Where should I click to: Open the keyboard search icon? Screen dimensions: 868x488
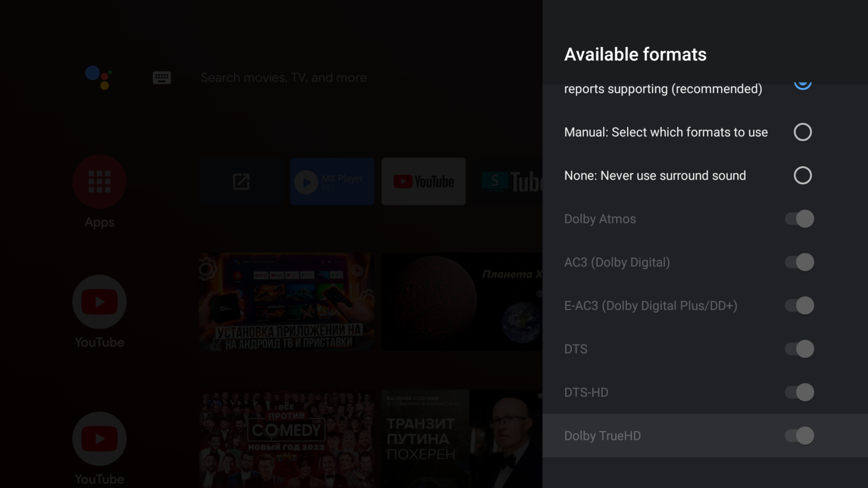pyautogui.click(x=162, y=78)
